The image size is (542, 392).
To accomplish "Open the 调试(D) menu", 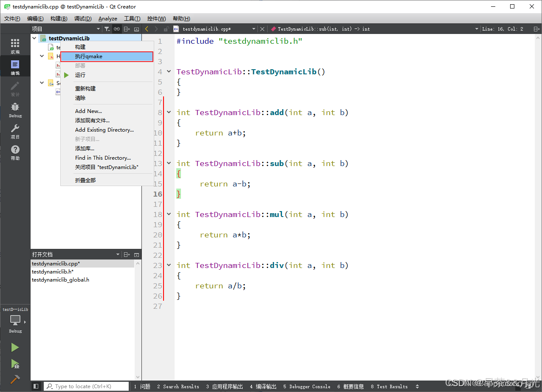I will [83, 19].
